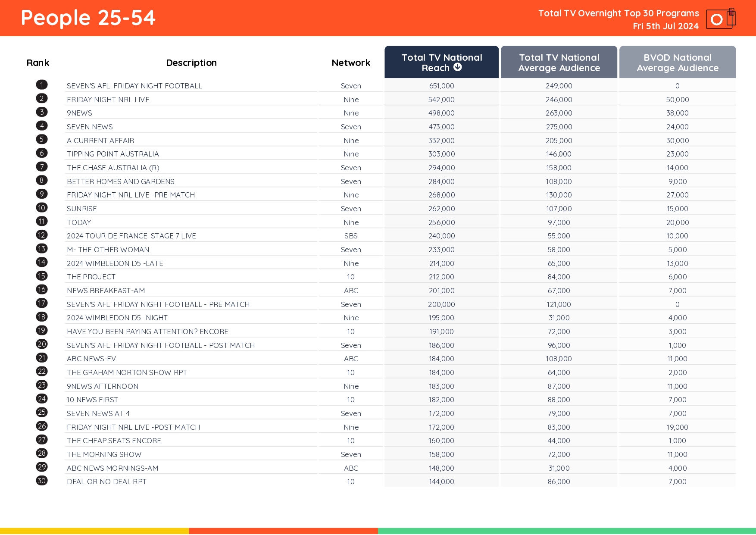Toggle sorting by Total TV National Average Audience

(559, 62)
